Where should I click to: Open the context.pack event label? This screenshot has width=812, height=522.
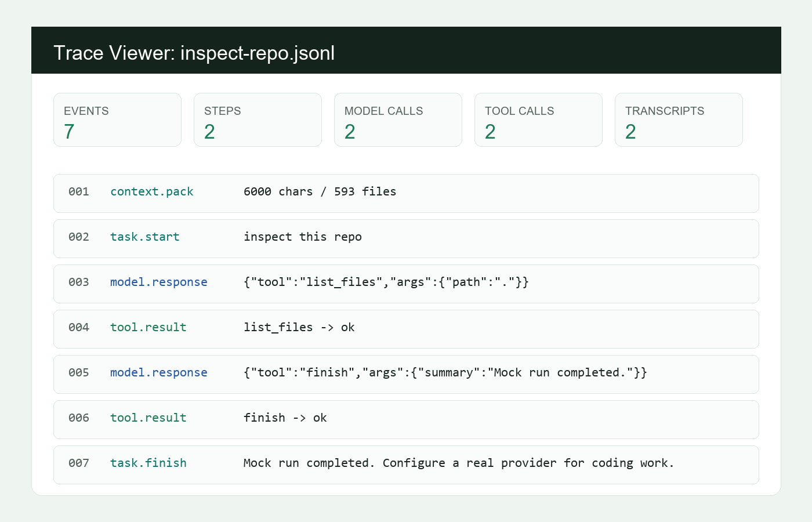click(x=152, y=191)
